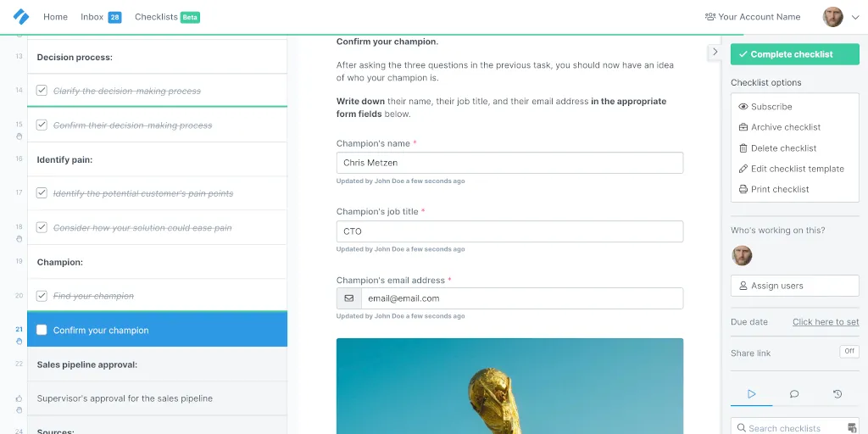The image size is (868, 434).
Task: Go to Checklists Beta in top navigation
Action: (x=167, y=17)
